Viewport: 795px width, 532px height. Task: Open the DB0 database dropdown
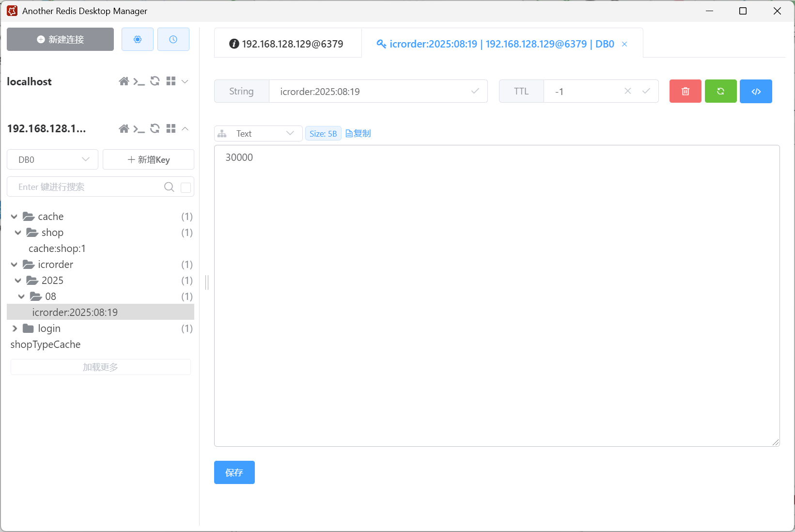(52, 160)
